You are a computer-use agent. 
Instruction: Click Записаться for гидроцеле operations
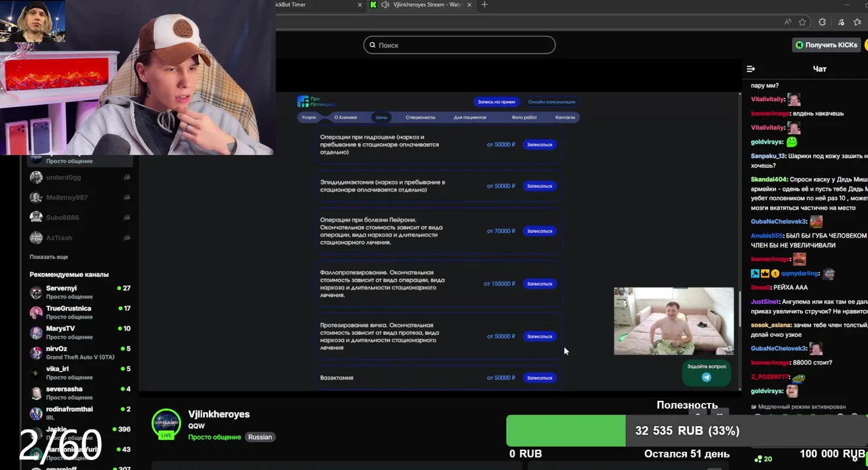point(539,145)
